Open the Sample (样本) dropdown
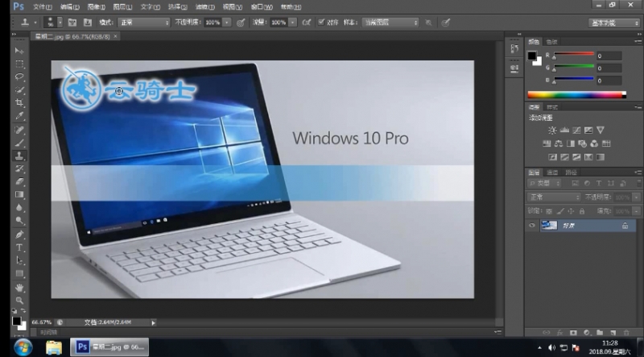Screen dimensions: 644x357 (390, 23)
